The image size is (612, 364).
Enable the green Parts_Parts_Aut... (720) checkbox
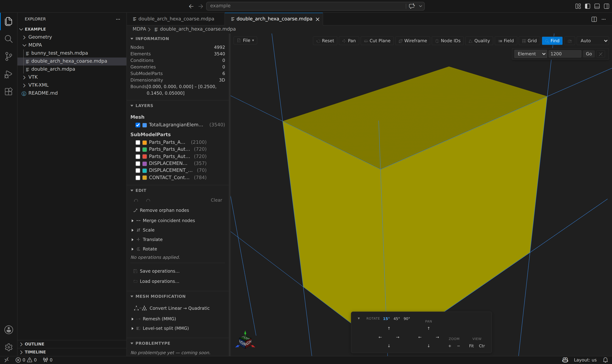(138, 149)
